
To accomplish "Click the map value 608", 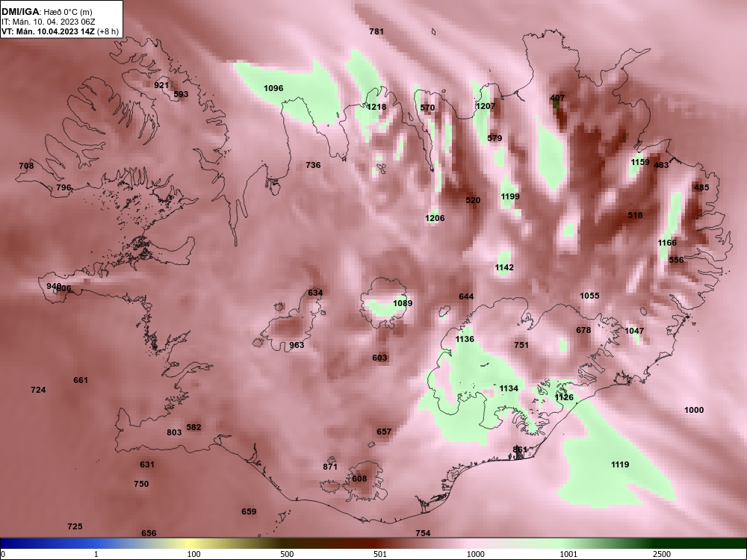I will pyautogui.click(x=359, y=479).
